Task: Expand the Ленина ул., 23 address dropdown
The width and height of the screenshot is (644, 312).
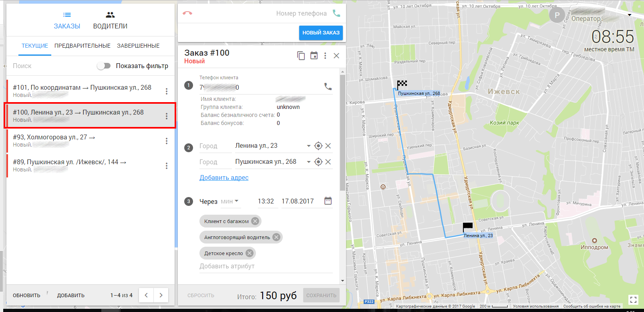Action: 308,146
